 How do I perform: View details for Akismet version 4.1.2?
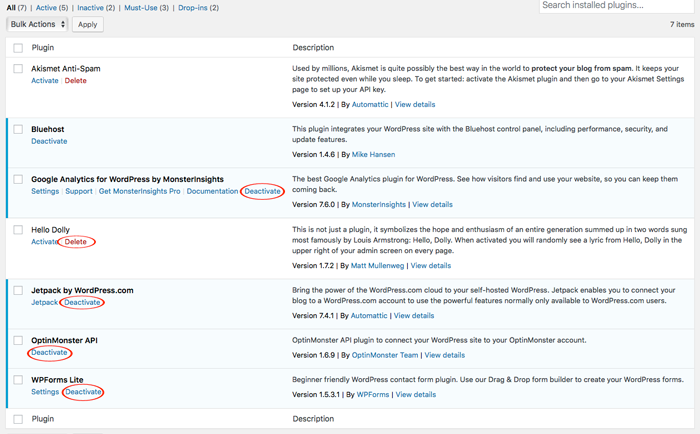tap(415, 104)
